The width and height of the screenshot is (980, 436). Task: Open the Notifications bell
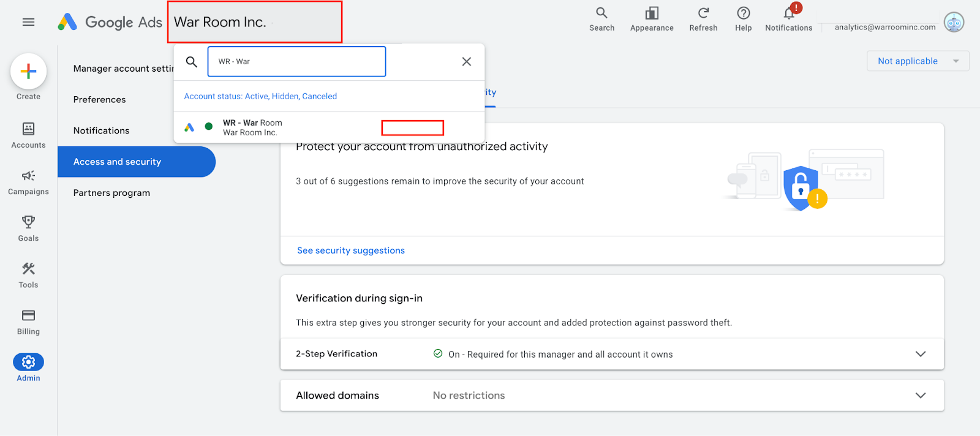(x=788, y=19)
